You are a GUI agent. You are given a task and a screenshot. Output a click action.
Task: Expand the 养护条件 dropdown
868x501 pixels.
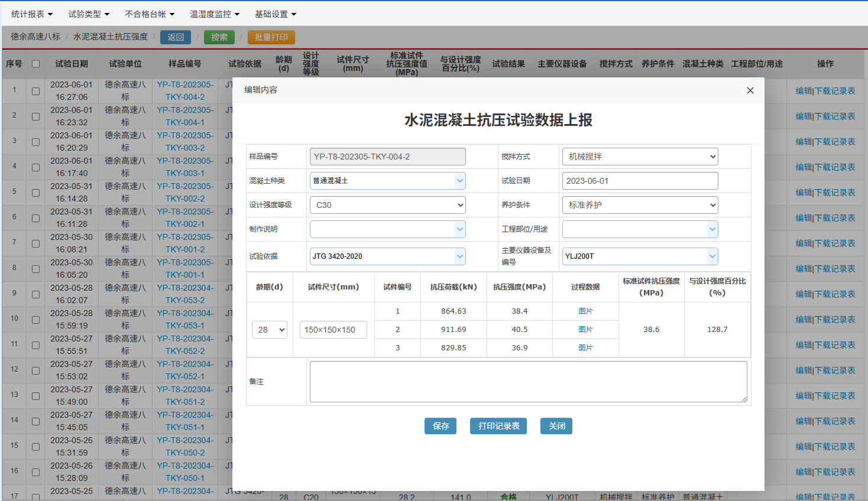[640, 205]
